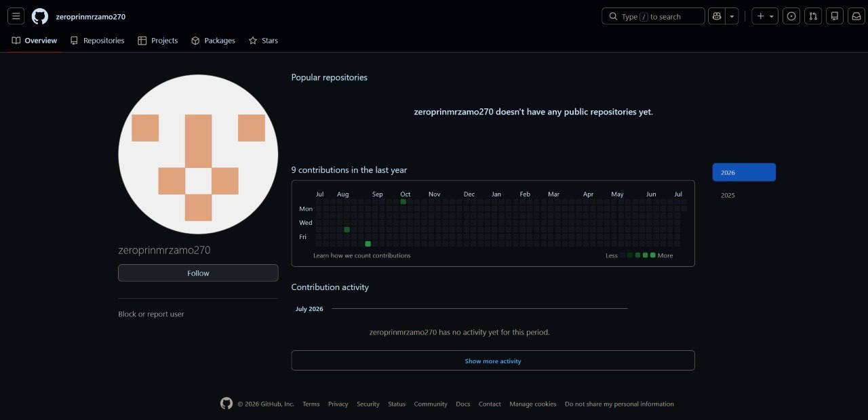Click Learn how we count contributions
This screenshot has height=420, width=868.
[362, 255]
